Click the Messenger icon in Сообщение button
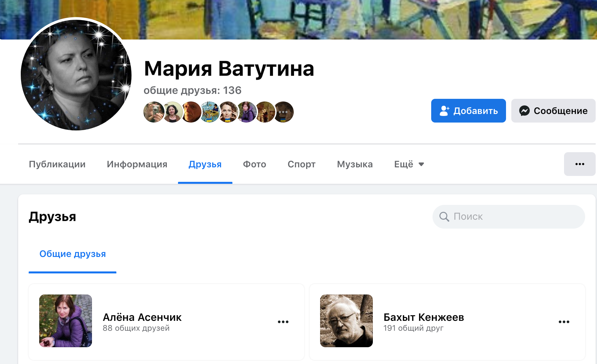 pos(524,111)
